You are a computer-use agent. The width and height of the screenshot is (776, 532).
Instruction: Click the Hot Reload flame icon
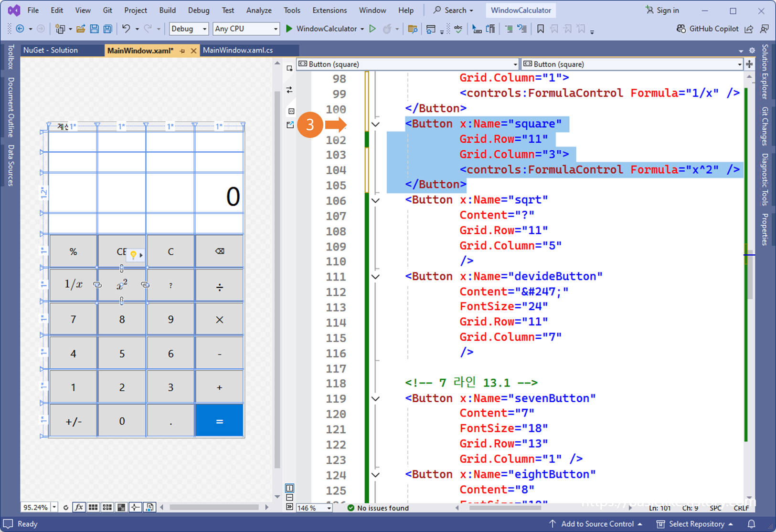[387, 29]
